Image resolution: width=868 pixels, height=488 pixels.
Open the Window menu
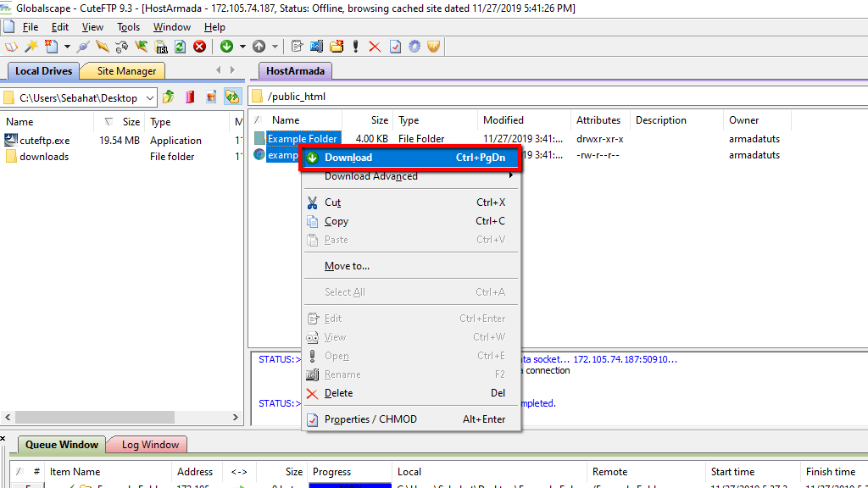point(172,27)
